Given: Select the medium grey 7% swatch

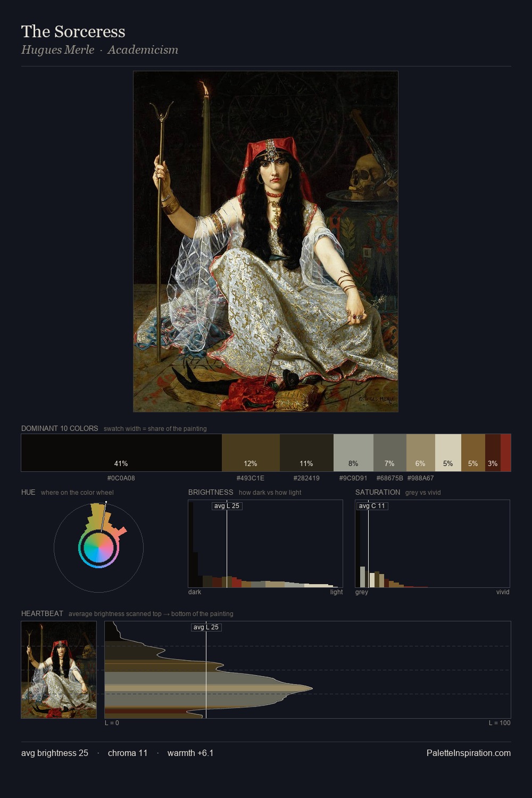Looking at the screenshot, I should pos(390,453).
